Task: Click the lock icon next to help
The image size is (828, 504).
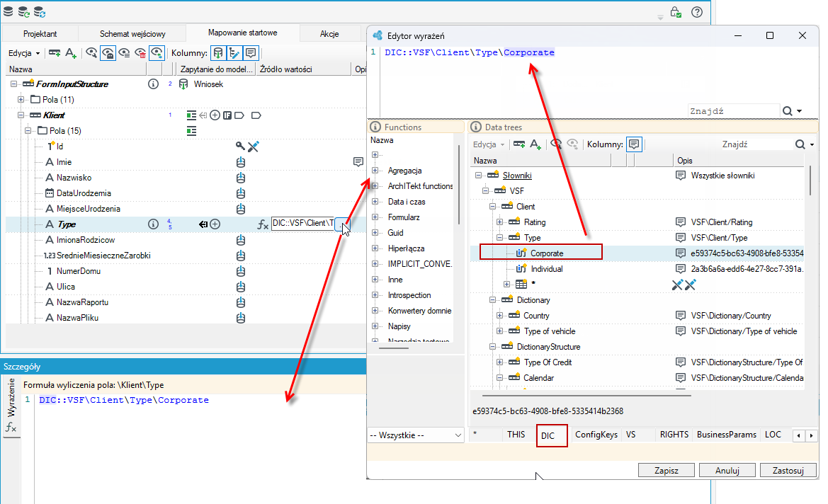Action: 676,11
